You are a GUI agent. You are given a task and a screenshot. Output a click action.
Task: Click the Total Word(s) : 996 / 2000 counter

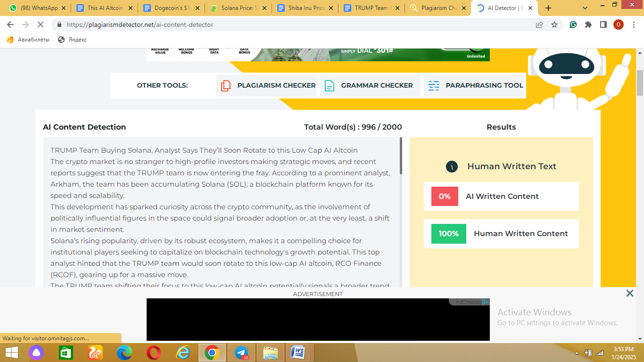coord(353,127)
